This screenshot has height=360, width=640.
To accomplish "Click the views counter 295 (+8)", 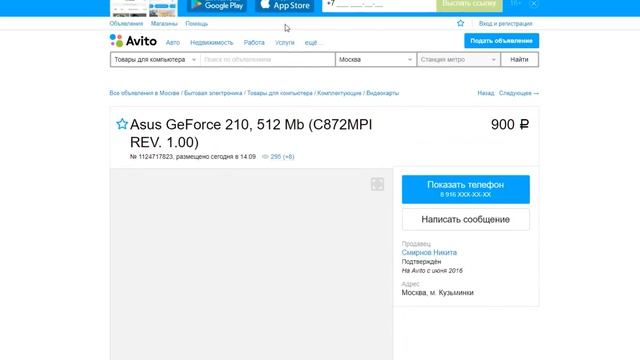I will 278,157.
